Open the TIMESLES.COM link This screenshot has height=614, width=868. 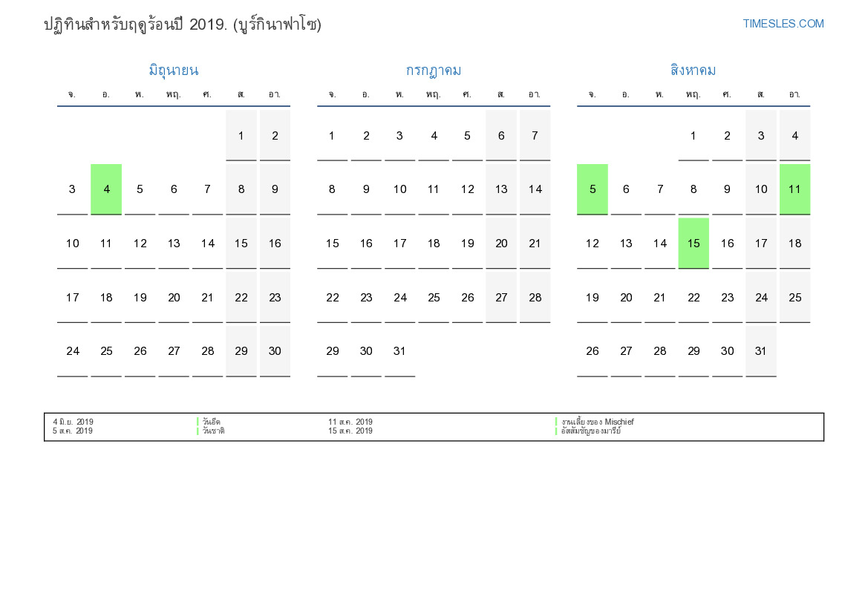(x=783, y=24)
